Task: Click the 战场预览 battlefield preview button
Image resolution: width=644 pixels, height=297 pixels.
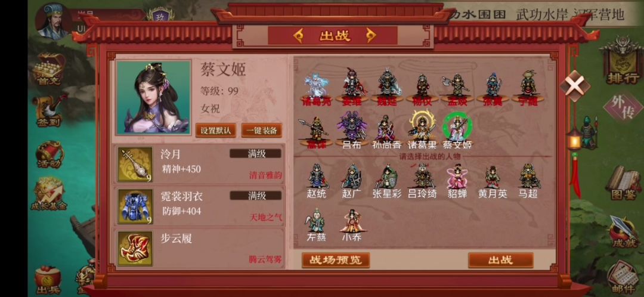Action: click(336, 260)
